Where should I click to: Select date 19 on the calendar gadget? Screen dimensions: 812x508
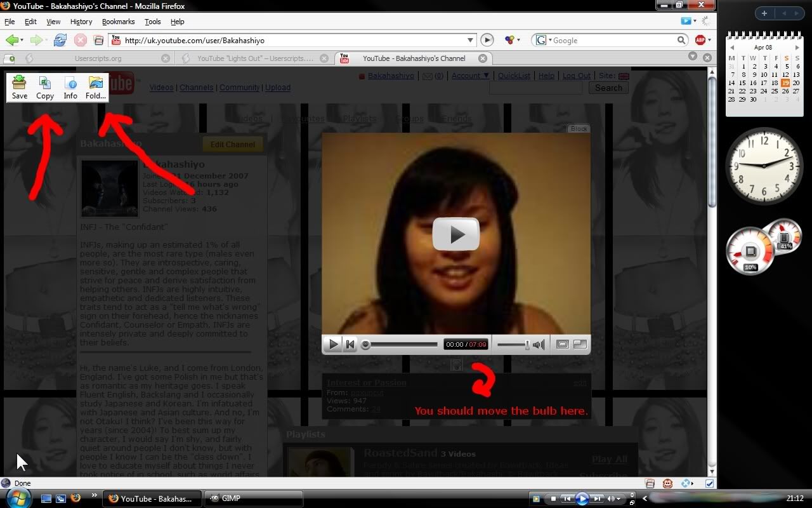tap(785, 83)
